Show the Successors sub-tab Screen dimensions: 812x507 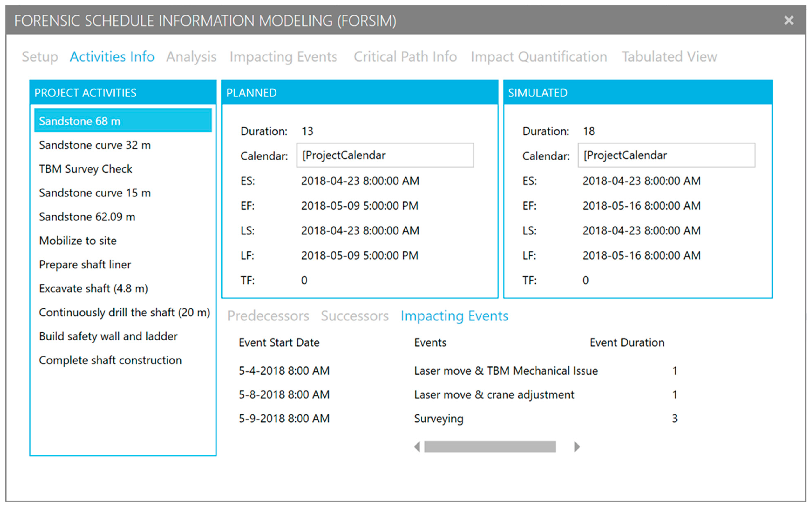[x=354, y=316]
